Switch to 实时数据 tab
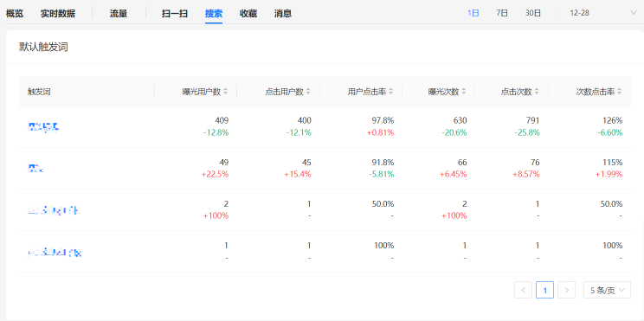The image size is (644, 321). point(58,14)
